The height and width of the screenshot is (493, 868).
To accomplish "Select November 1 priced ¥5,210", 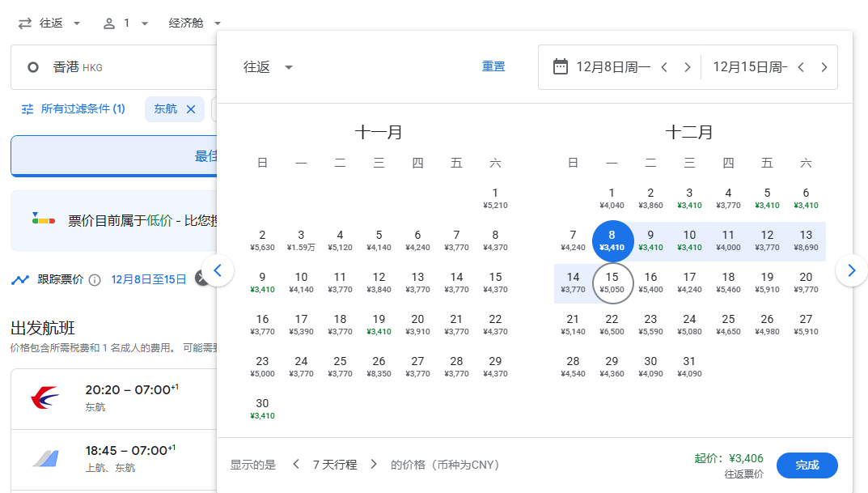I will tap(495, 198).
